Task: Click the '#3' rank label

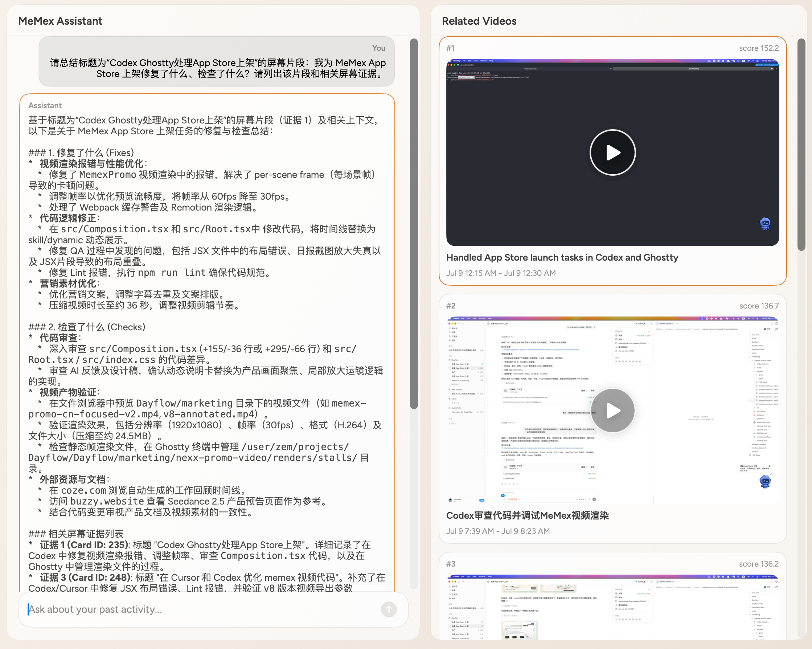Action: pos(451,564)
